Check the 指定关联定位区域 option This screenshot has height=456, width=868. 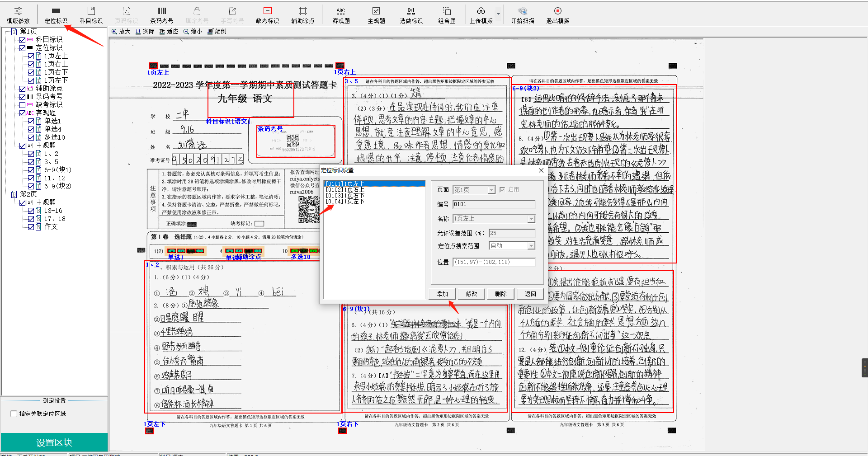[x=14, y=414]
